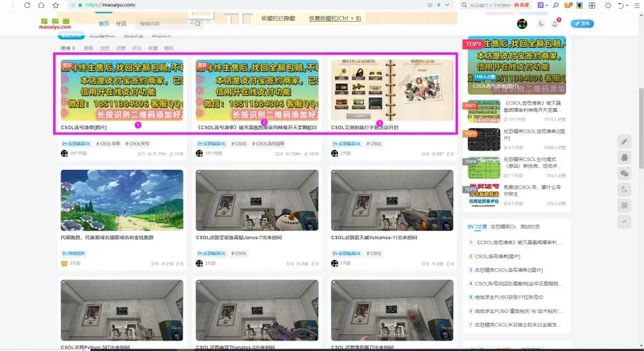Switch to the 测试栏目 sidebar tab
644x351 pixels.
pyautogui.click(x=530, y=226)
